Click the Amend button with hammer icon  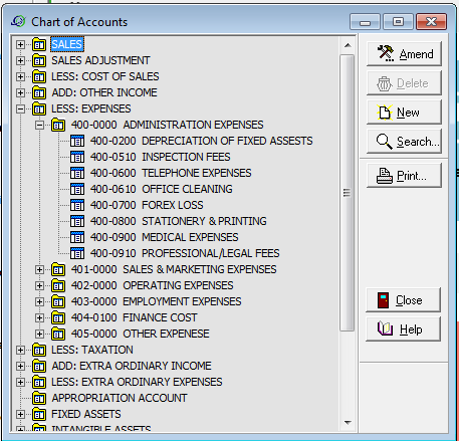click(x=404, y=54)
